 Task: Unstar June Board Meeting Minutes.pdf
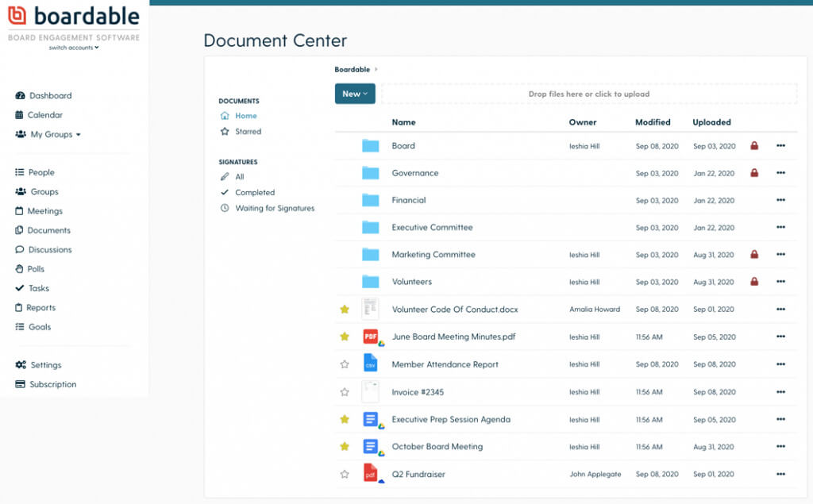345,337
